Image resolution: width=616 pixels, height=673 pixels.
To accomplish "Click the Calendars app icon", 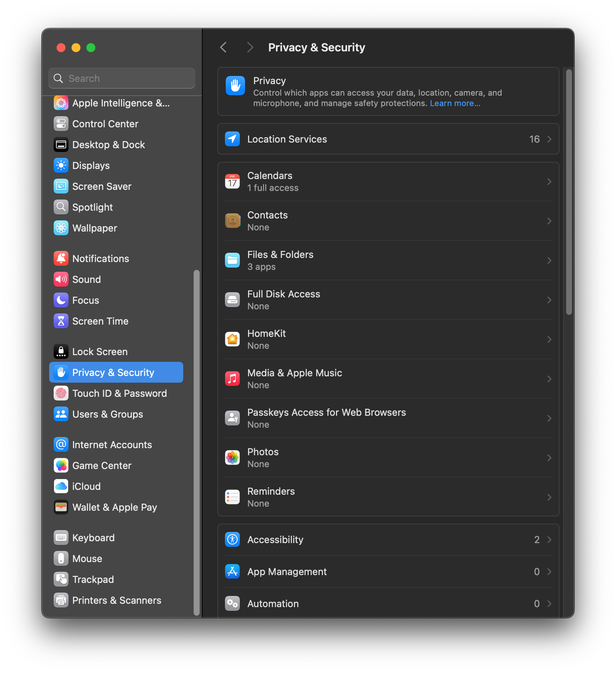I will [232, 182].
